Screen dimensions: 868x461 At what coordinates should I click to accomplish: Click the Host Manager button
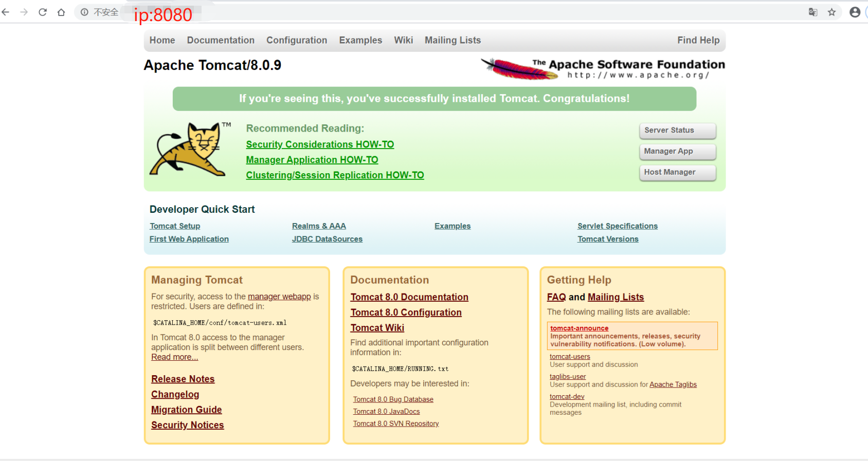click(677, 173)
